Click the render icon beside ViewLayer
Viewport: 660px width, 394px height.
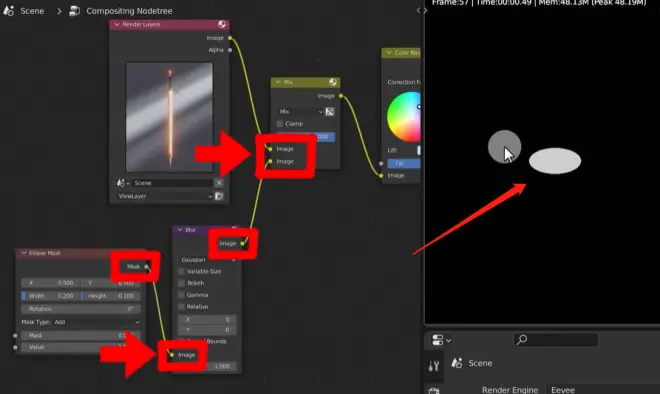pos(219,196)
